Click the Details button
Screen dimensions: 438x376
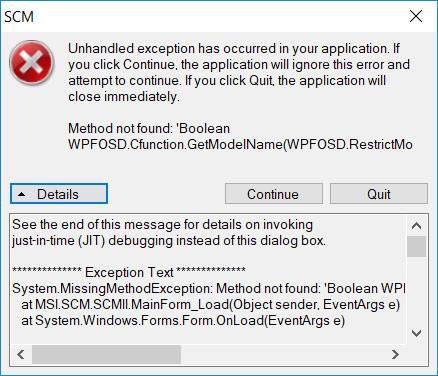59,193
